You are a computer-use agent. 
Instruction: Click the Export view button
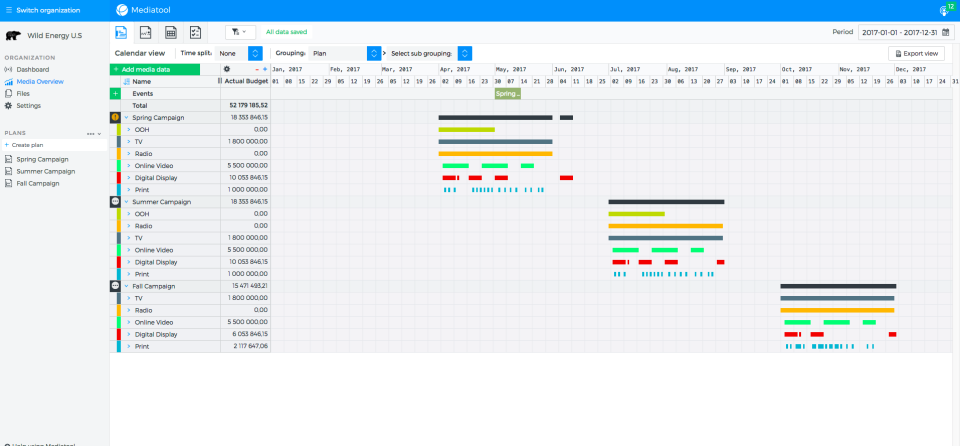pos(916,53)
